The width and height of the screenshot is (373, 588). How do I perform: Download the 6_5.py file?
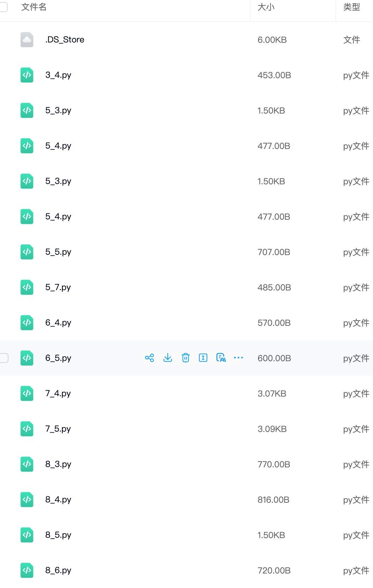(168, 358)
